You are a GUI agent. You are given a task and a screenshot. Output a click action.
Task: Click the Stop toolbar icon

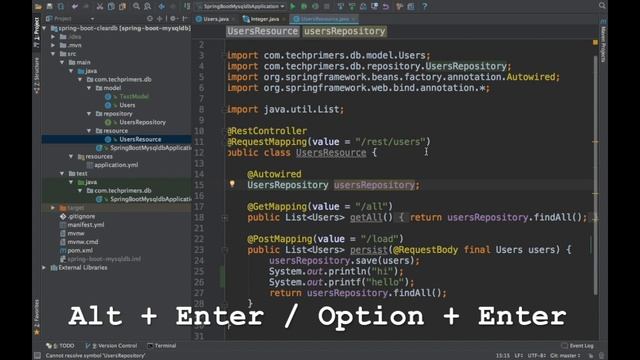point(327,7)
